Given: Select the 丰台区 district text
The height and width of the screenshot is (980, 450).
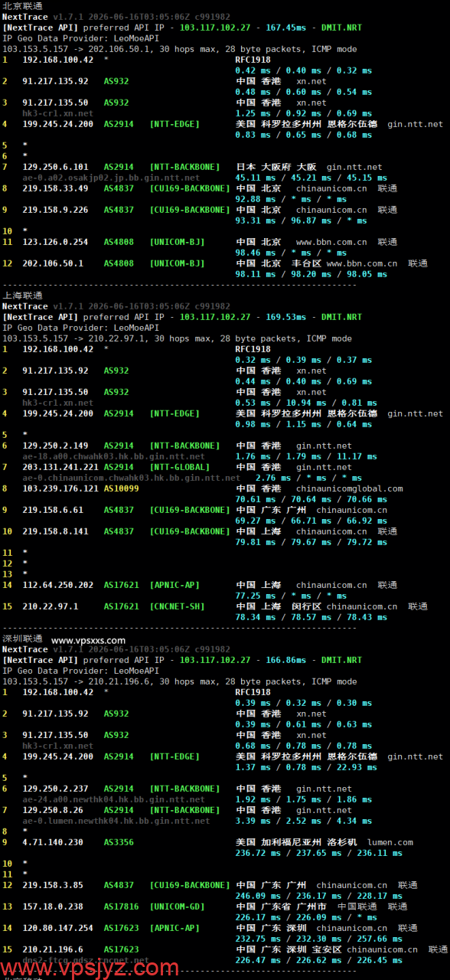Looking at the screenshot, I should pyautogui.click(x=306, y=263).
